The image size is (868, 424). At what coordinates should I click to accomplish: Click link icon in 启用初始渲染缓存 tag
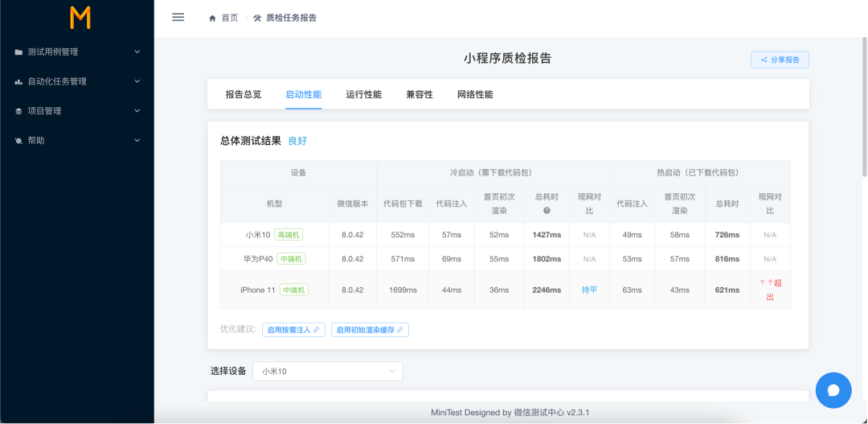tap(399, 330)
